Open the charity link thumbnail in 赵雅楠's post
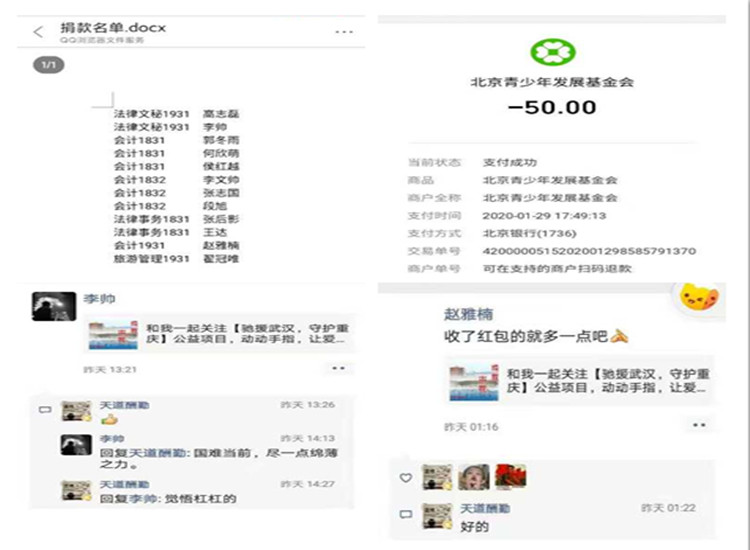This screenshot has height=550, width=750. pos(474,382)
